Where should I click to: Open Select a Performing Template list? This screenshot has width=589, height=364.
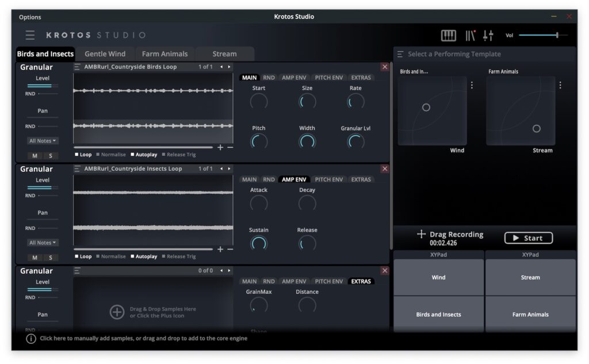point(400,54)
